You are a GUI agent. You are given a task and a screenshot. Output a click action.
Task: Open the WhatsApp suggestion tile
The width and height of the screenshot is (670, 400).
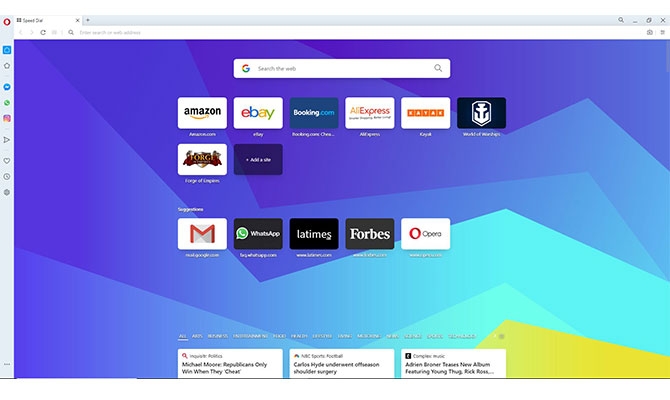(x=258, y=234)
